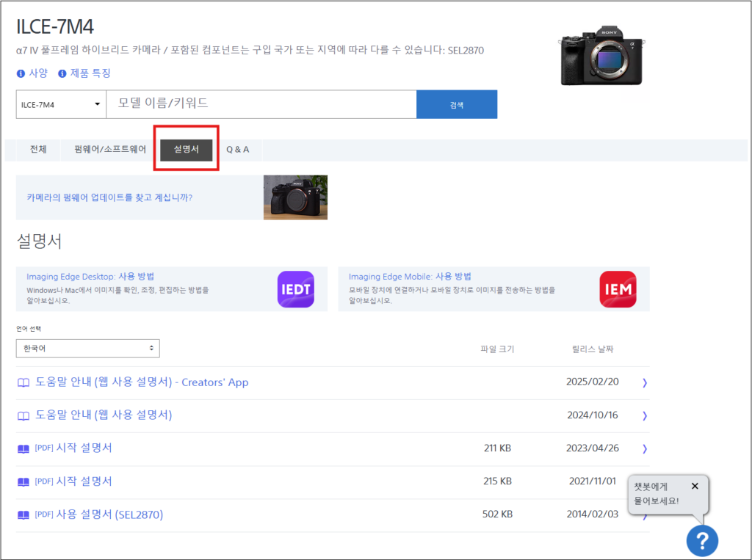The image size is (752, 560).
Task: Switch to the 펌웨어/소프트웨어 tab
Action: click(110, 149)
